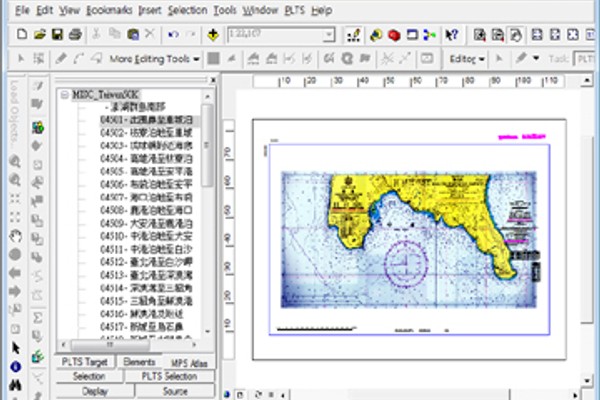Go forward to next extent
The image size is (600, 400).
point(15,291)
